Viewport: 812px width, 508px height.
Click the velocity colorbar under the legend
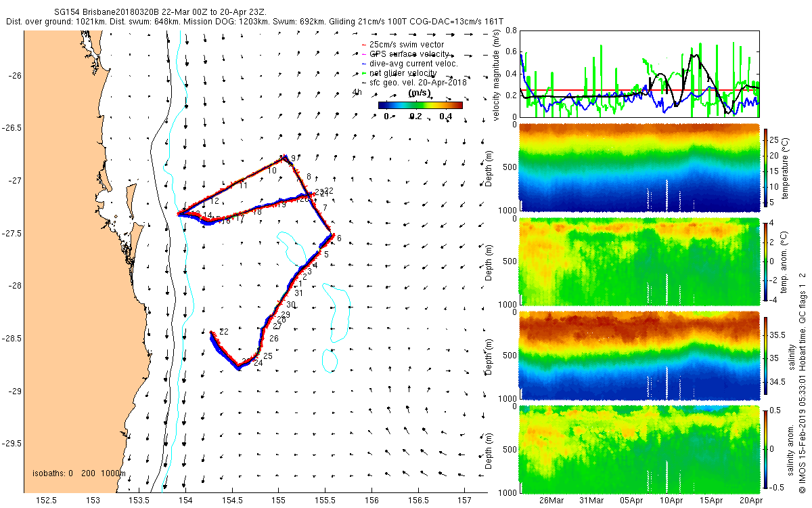tap(420, 105)
